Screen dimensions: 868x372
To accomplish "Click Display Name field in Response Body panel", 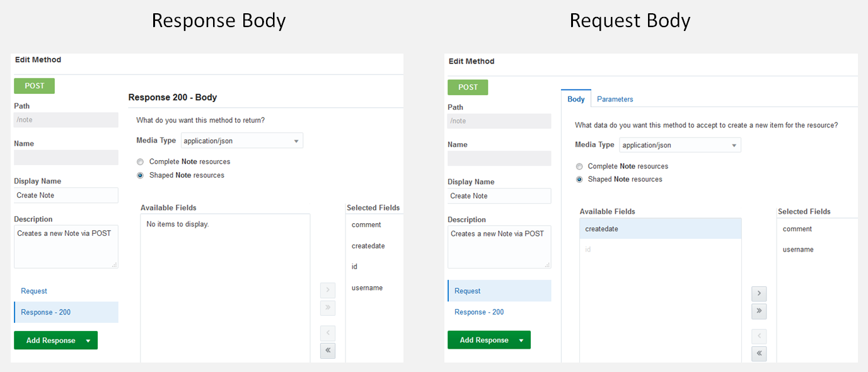I will [66, 195].
